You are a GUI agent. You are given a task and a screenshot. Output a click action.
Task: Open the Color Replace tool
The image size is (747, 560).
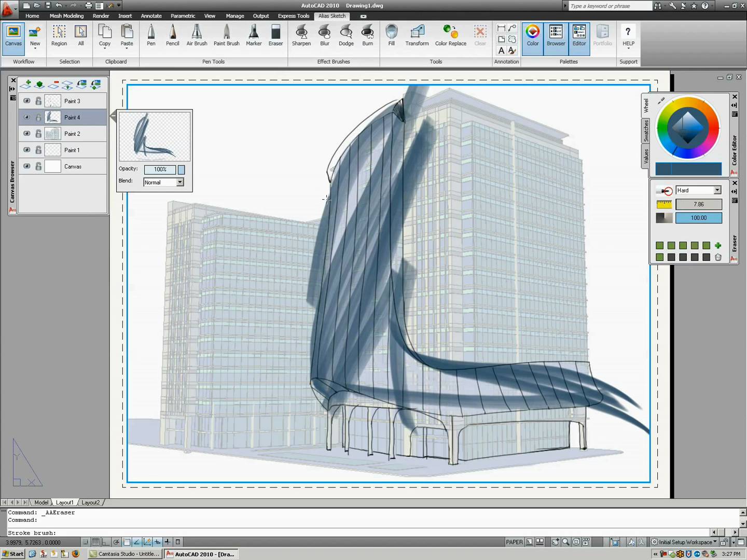pos(450,36)
